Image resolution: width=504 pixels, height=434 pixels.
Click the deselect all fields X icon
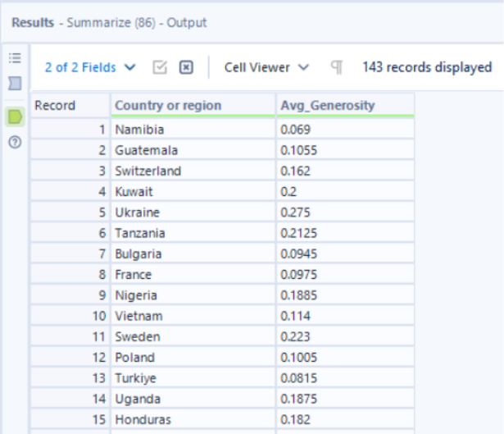[186, 67]
